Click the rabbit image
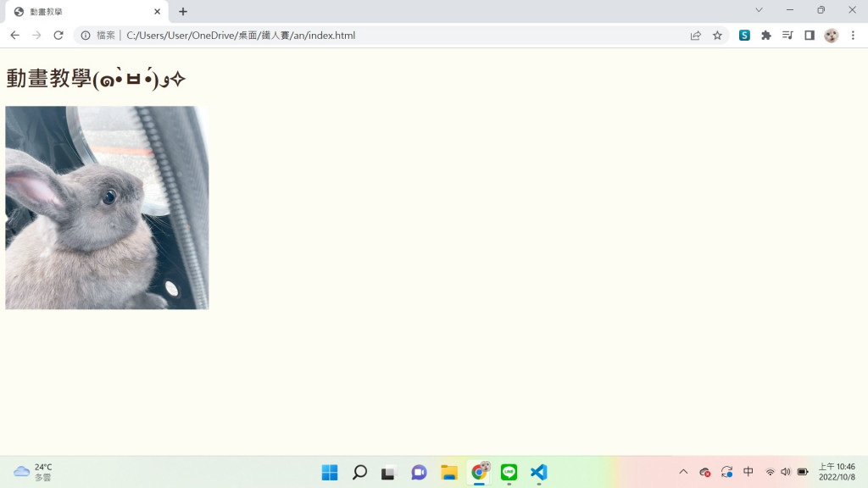The image size is (868, 488). (107, 208)
